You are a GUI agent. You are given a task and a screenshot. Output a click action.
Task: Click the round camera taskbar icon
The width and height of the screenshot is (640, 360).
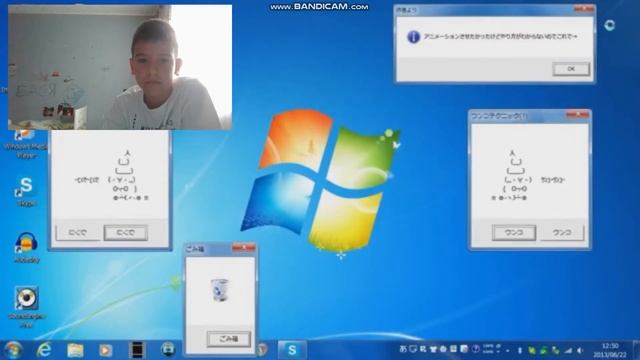[168, 349]
